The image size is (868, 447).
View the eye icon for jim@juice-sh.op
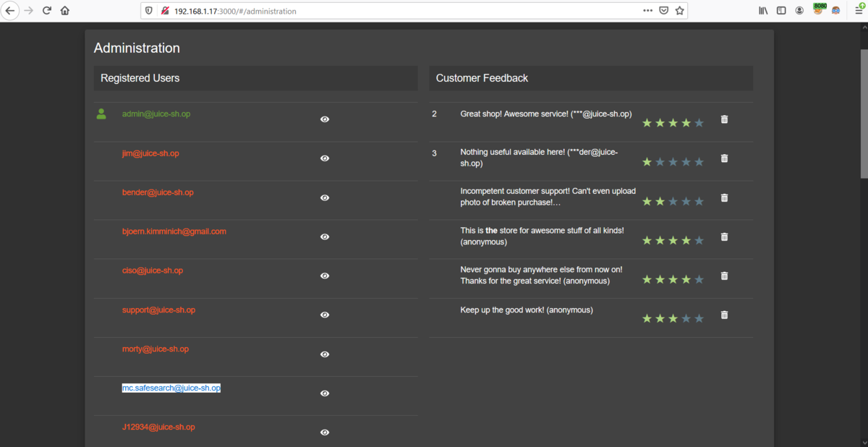pyautogui.click(x=325, y=158)
